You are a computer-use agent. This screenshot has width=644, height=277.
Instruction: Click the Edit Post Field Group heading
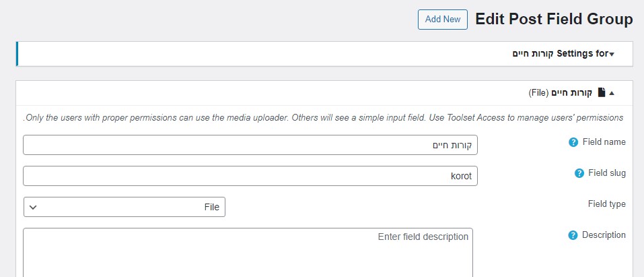click(554, 20)
